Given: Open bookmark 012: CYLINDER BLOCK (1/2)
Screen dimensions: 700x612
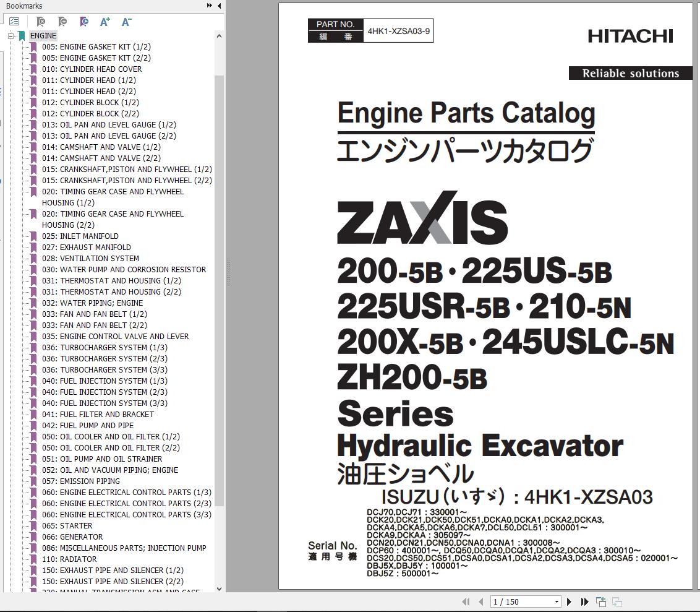Looking at the screenshot, I should coord(91,103).
